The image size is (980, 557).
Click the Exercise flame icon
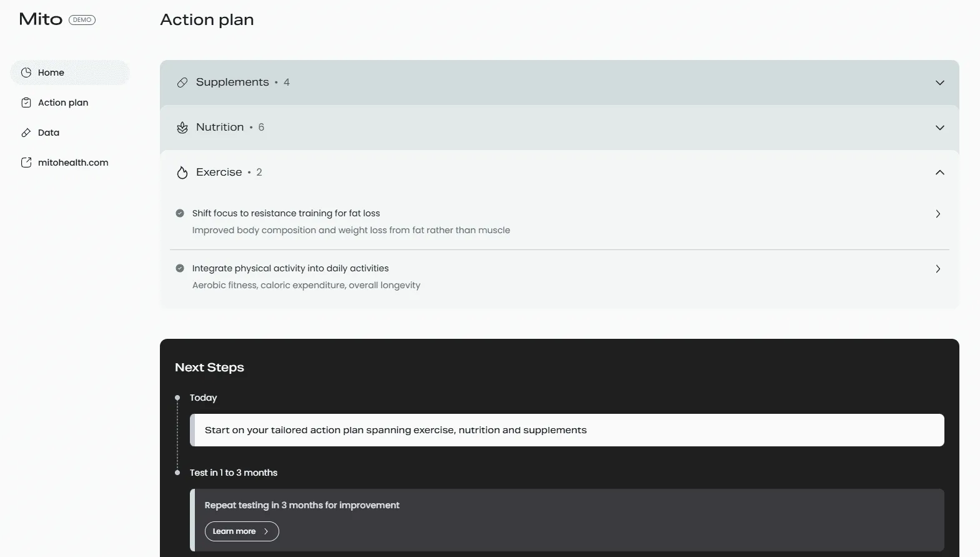click(182, 172)
